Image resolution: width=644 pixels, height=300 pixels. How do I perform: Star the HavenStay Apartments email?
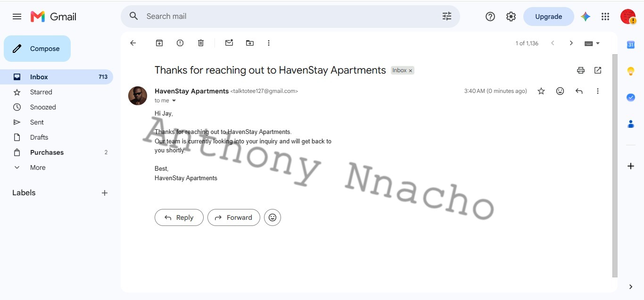[x=541, y=91]
